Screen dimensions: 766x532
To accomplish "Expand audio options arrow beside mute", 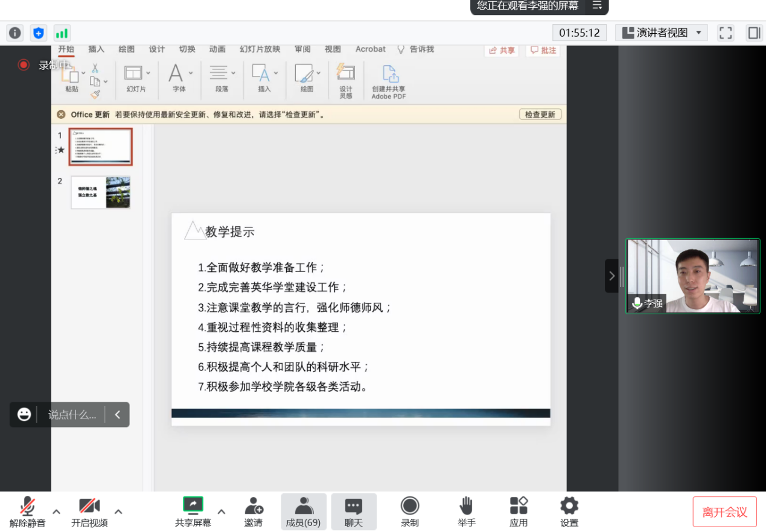I will [56, 511].
